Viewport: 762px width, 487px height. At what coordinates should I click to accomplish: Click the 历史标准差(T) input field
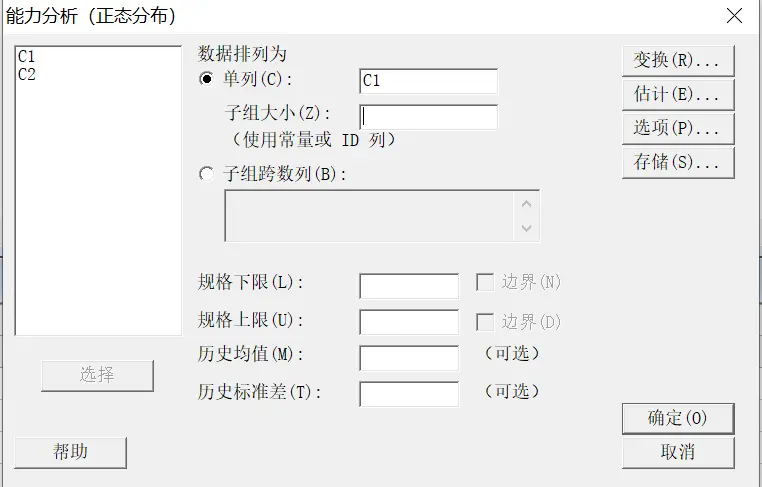click(408, 394)
